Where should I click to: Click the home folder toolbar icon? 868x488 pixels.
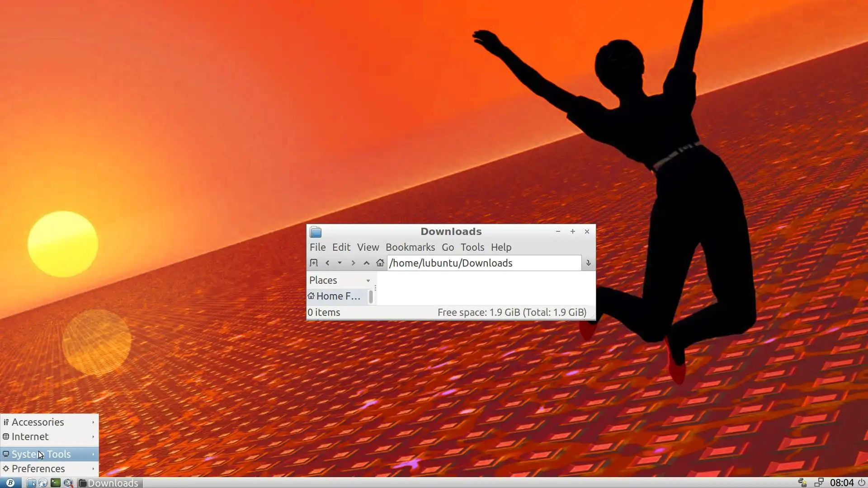380,263
